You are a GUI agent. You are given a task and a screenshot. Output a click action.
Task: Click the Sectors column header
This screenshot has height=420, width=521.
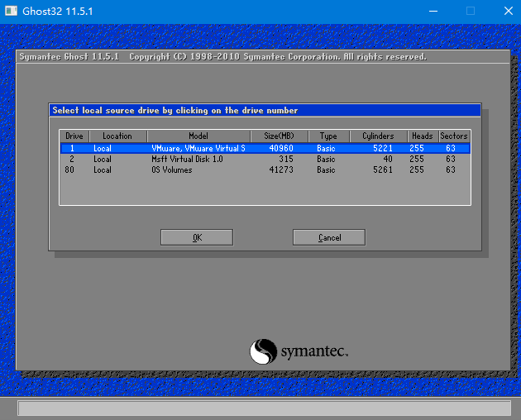click(x=453, y=136)
